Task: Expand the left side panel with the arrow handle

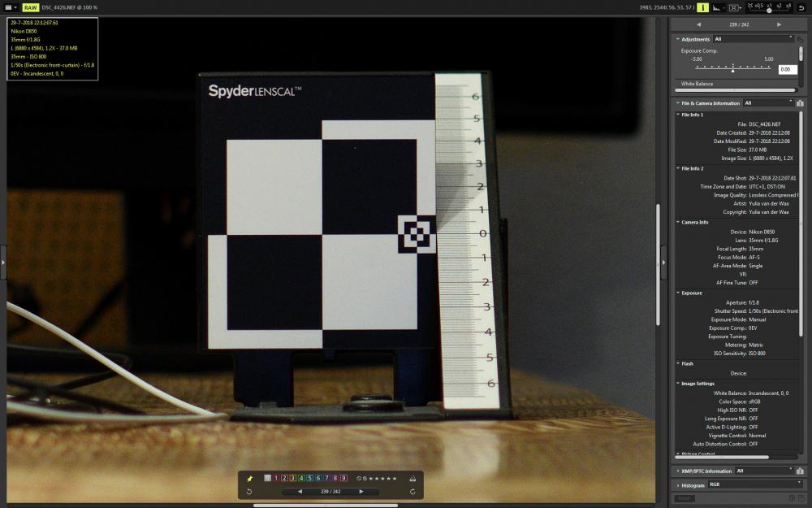Action: 3,263
